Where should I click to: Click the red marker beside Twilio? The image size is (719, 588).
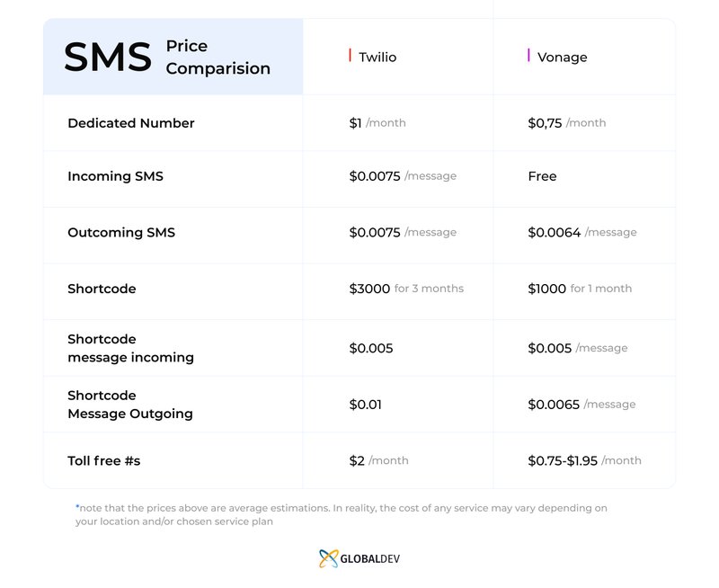pos(350,55)
